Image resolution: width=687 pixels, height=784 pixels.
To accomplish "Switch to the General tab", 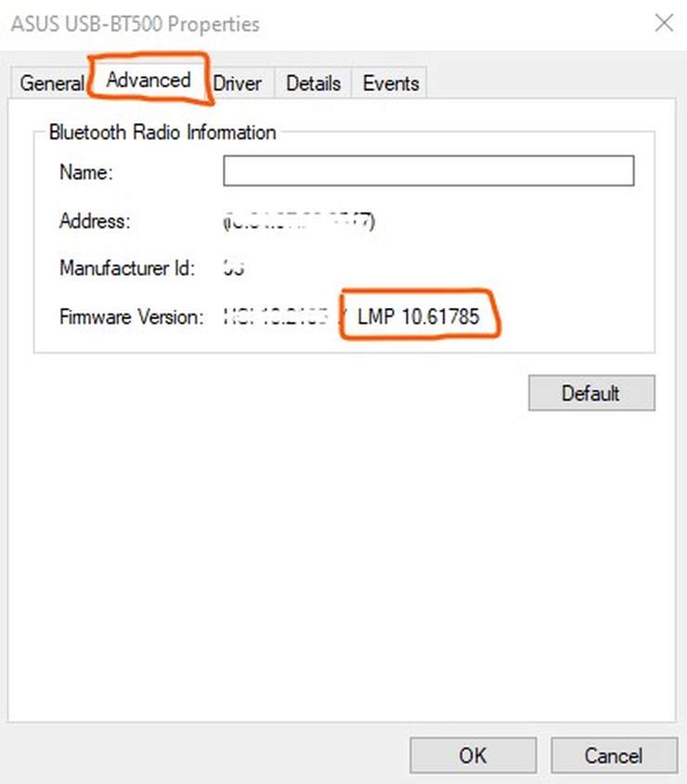I will (52, 84).
